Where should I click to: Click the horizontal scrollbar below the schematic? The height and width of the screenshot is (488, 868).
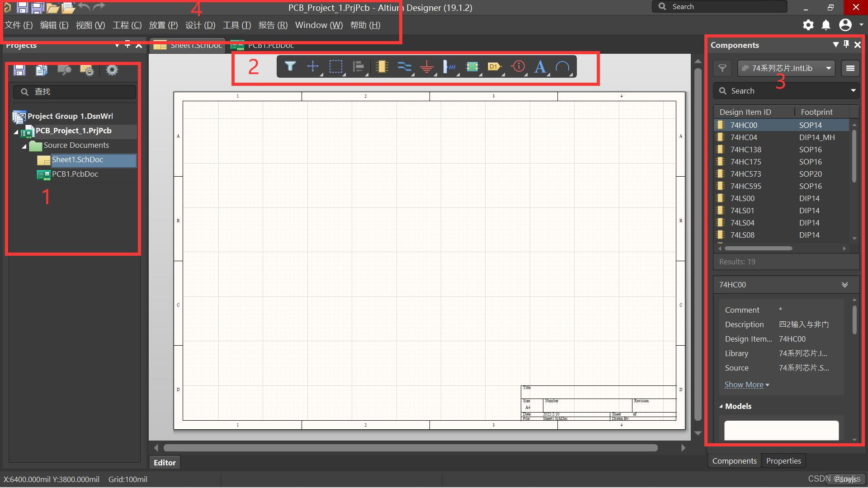pyautogui.click(x=410, y=448)
